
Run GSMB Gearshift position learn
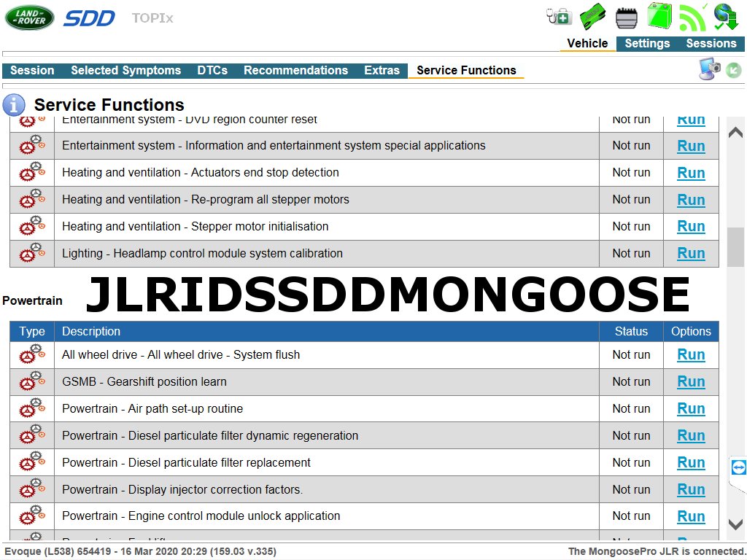click(691, 382)
